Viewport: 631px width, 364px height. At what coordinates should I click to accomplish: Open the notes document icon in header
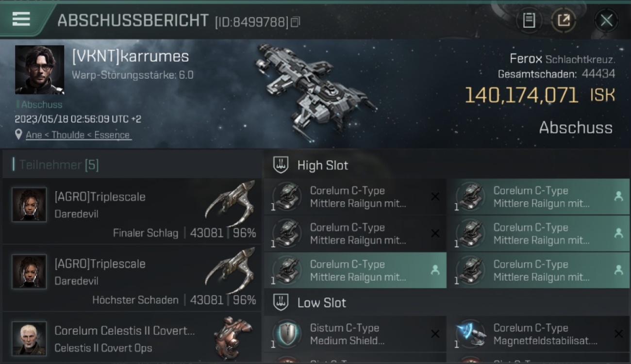click(x=529, y=20)
